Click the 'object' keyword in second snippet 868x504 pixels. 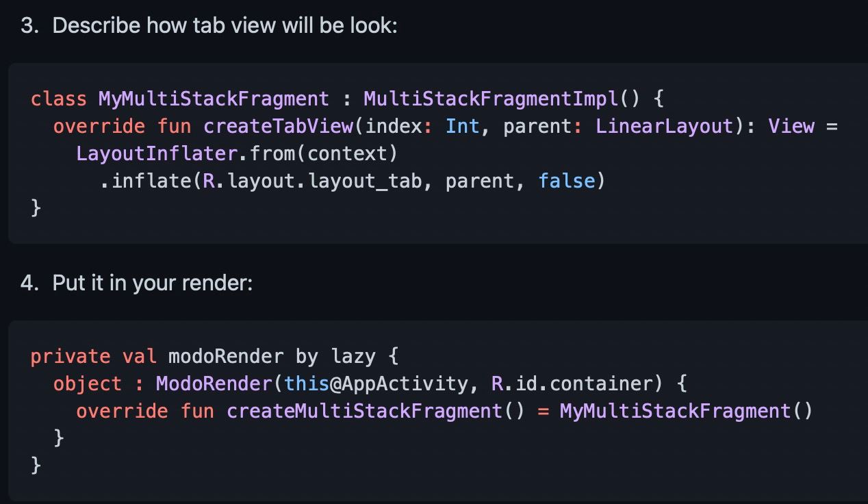[87, 383]
